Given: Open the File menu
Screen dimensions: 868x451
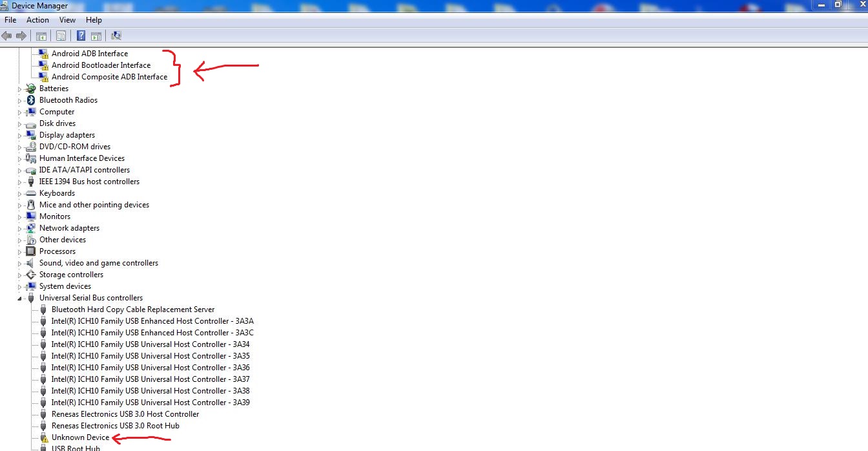Looking at the screenshot, I should [x=10, y=20].
